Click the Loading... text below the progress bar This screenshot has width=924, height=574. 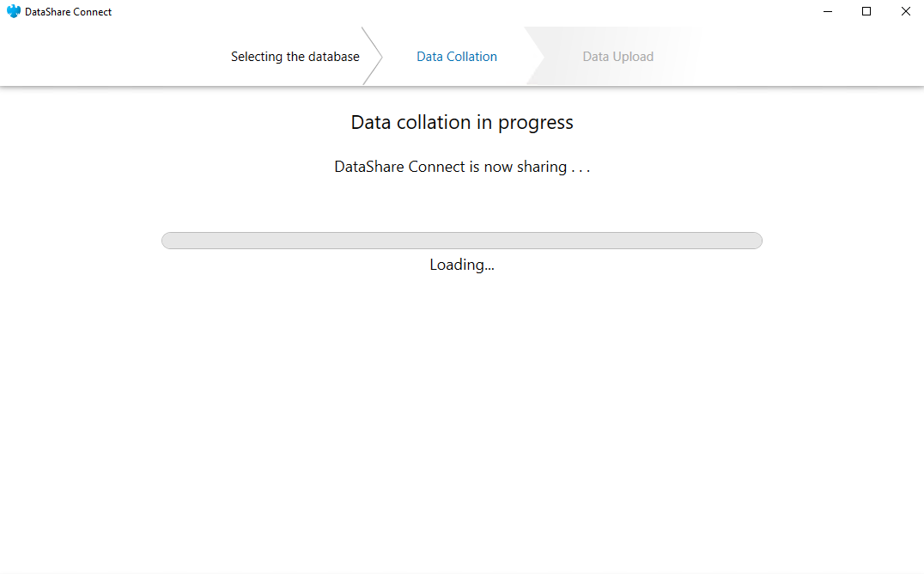click(461, 265)
